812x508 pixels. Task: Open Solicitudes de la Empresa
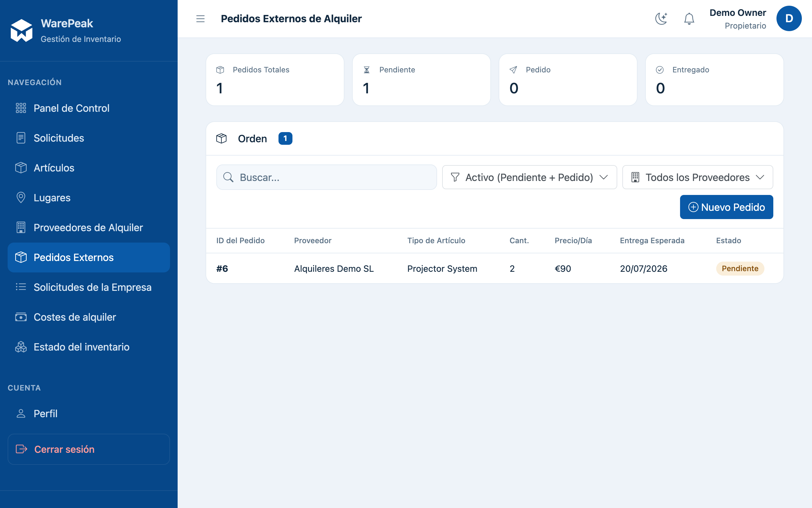coord(88,287)
